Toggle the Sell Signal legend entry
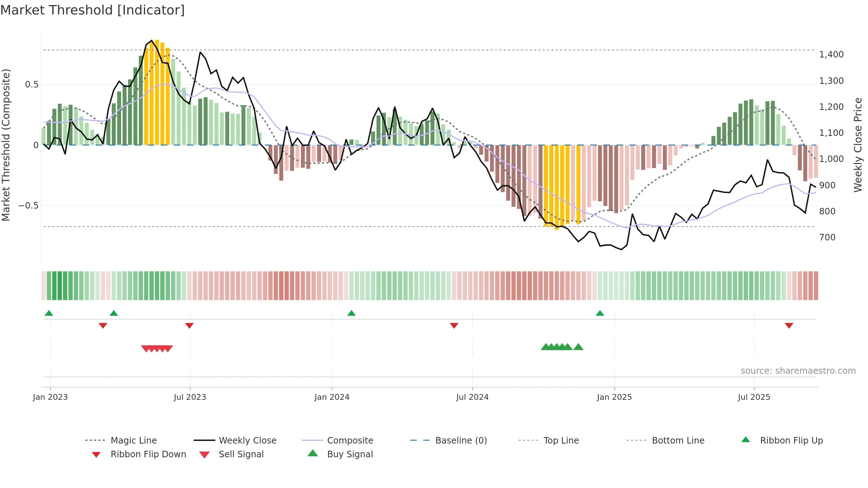 point(231,454)
